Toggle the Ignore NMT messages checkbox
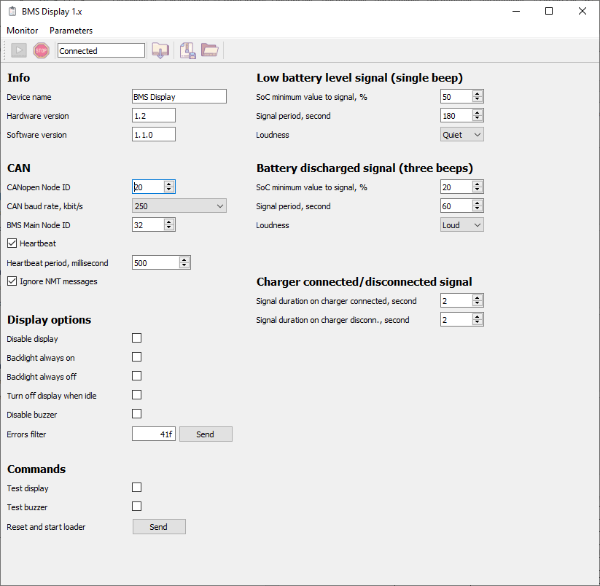The height and width of the screenshot is (586, 600). 12,281
